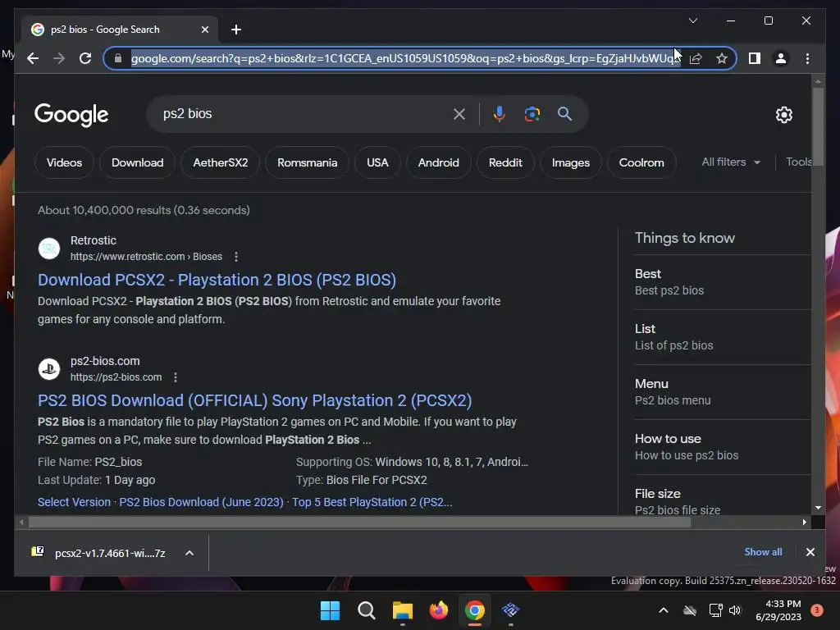840x630 pixels.
Task: Open more options for ps2-bios.com result
Action: coord(176,377)
